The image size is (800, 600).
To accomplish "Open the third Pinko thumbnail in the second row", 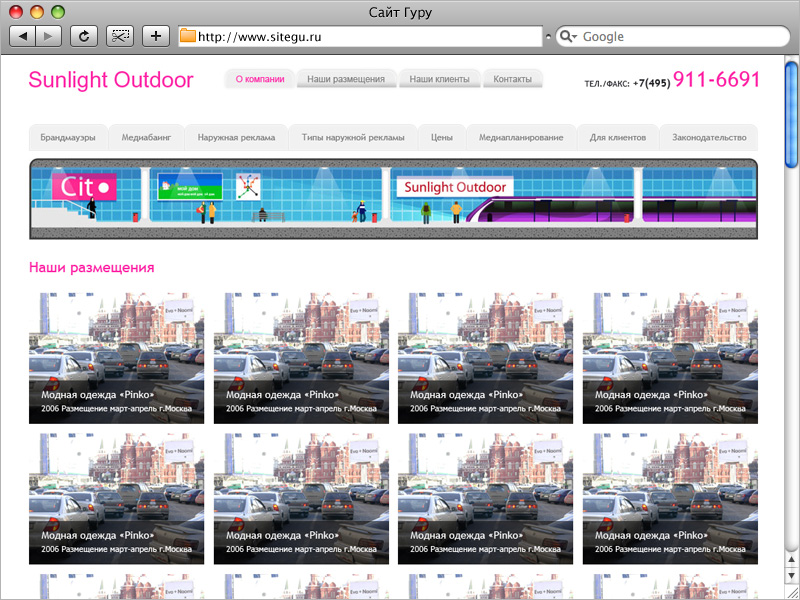I will [x=485, y=499].
